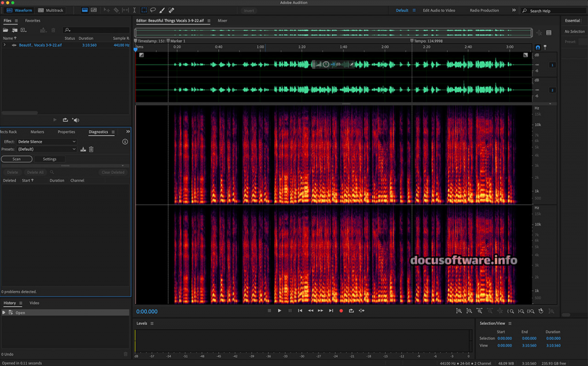Open the Effect dropdown showing Delete Silence
The height and width of the screenshot is (366, 588).
(47, 142)
